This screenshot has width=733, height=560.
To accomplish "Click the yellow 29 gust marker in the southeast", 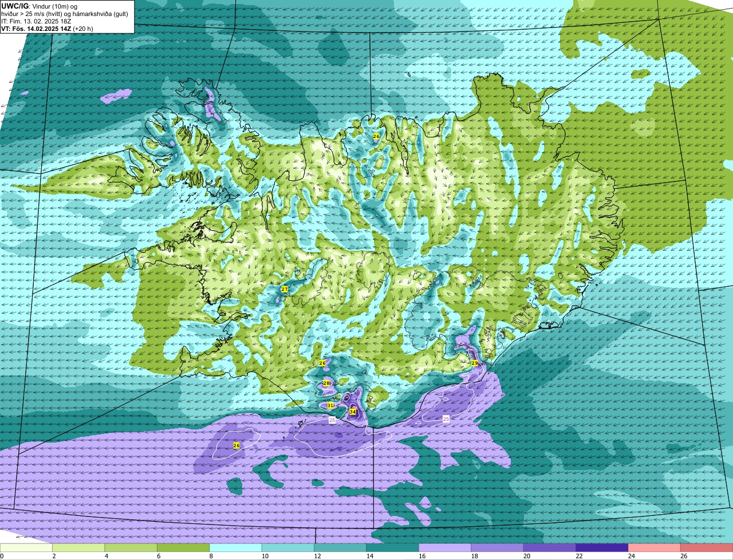I will [475, 363].
